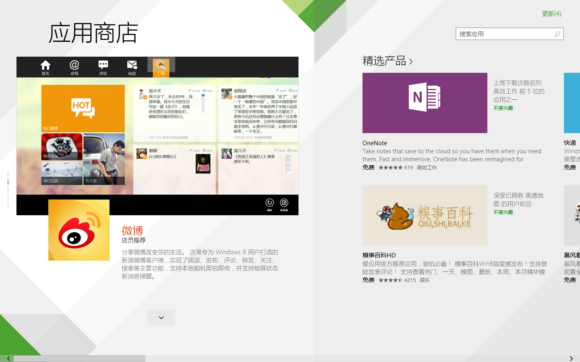Click the Weibo description paragraph
Screen dimensions: 580x362
tap(200, 264)
